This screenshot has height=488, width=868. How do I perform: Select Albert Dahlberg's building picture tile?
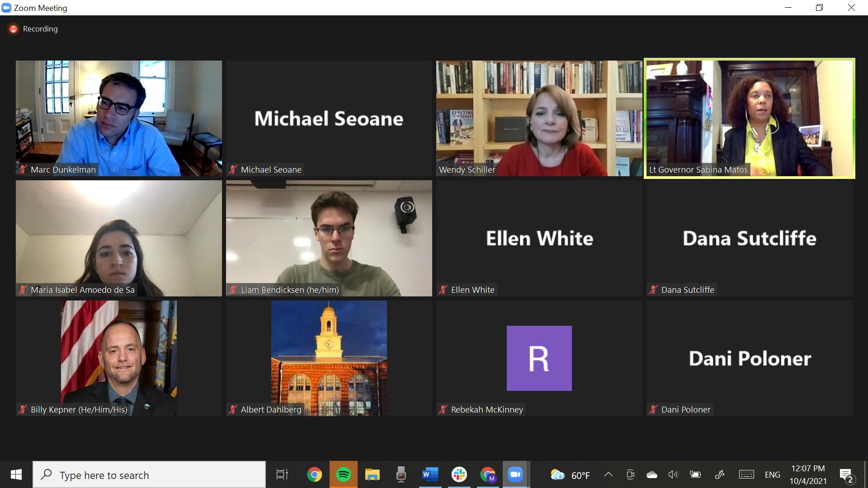(x=329, y=358)
